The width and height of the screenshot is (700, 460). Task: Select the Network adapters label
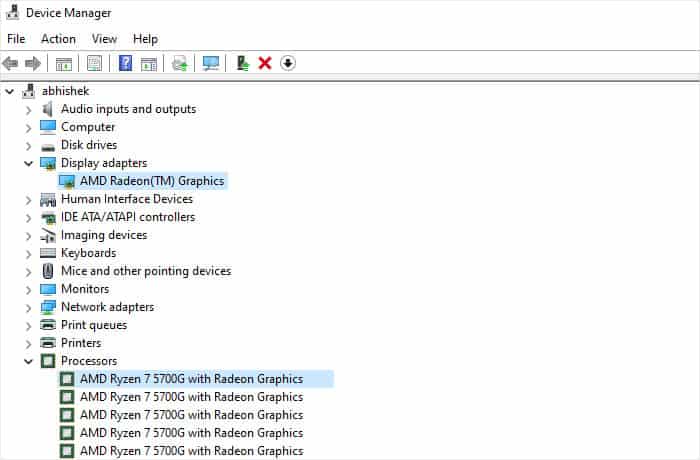[107, 307]
